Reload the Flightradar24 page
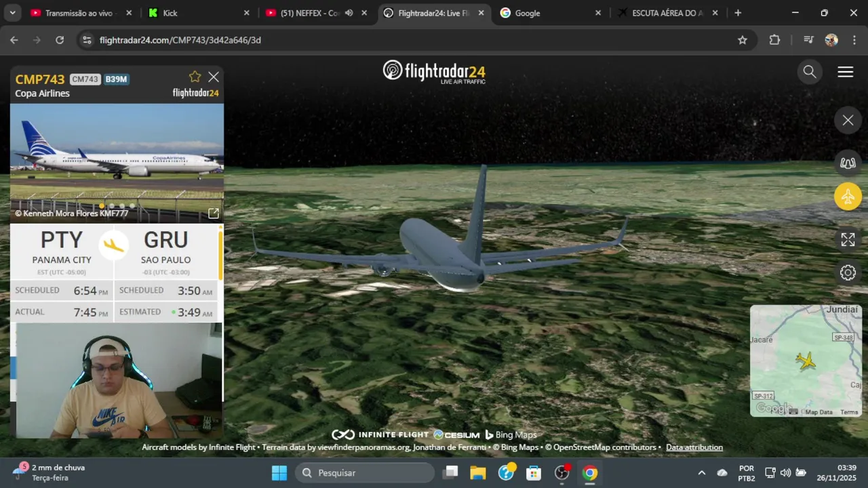The height and width of the screenshot is (488, 868). 60,40
